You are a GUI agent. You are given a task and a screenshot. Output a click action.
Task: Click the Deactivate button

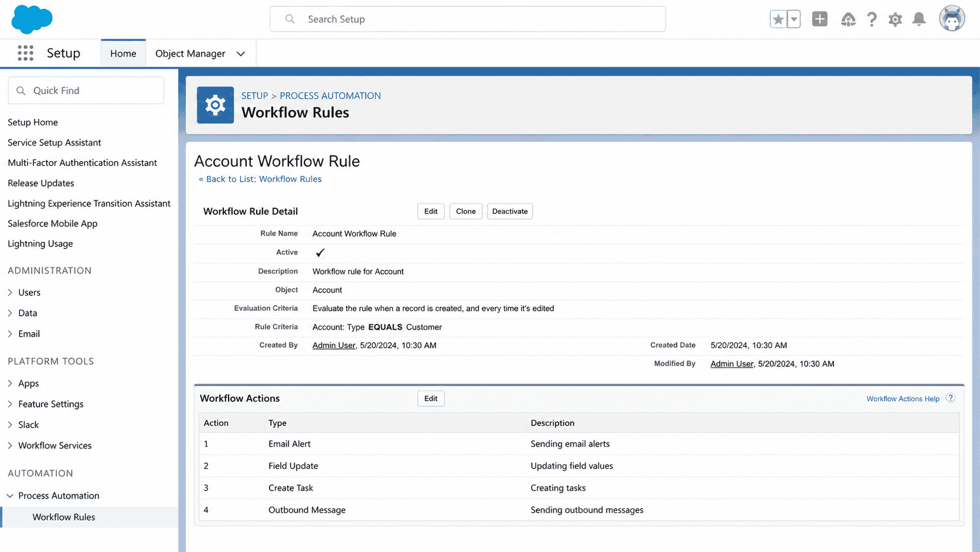pyautogui.click(x=510, y=211)
